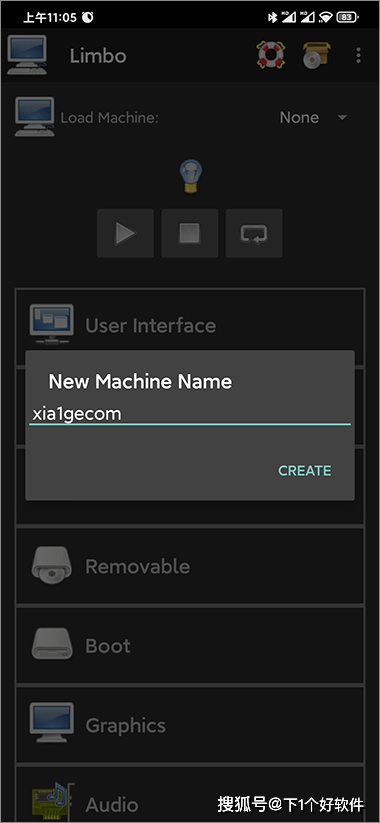Viewport: 380px width, 823px height.
Task: Expand the Graphics section
Action: click(x=190, y=725)
